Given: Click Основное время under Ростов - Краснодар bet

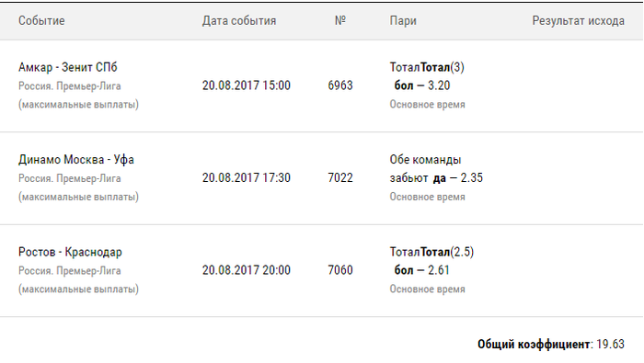Looking at the screenshot, I should click(427, 289).
